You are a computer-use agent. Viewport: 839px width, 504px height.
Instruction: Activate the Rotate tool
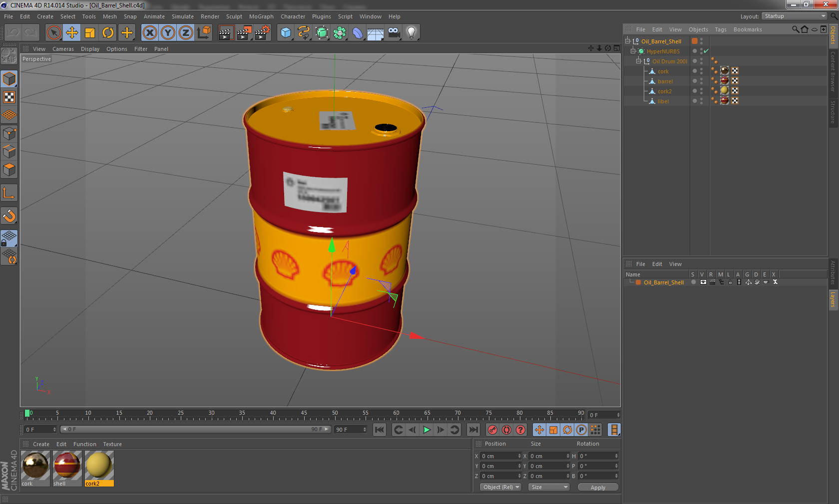tap(108, 33)
